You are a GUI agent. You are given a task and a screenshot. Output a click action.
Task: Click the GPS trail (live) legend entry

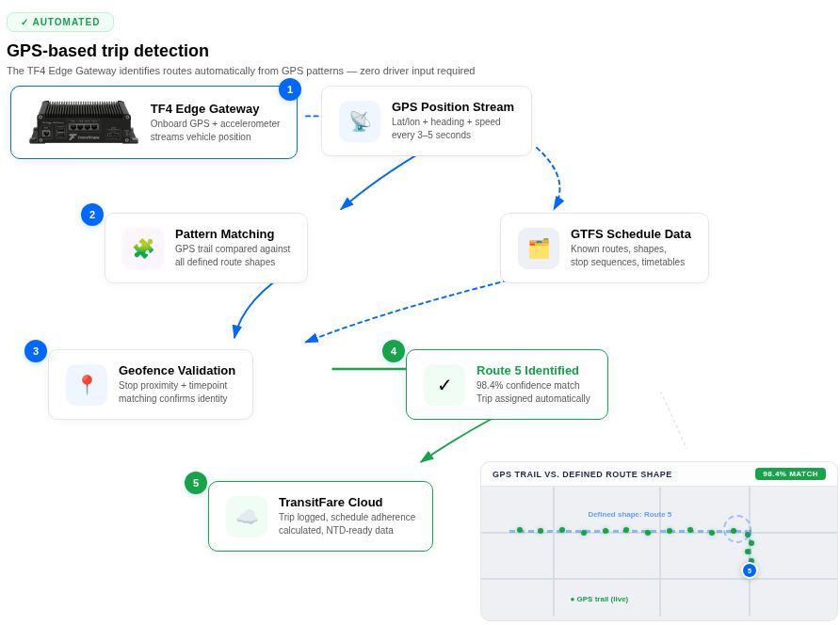(x=599, y=599)
